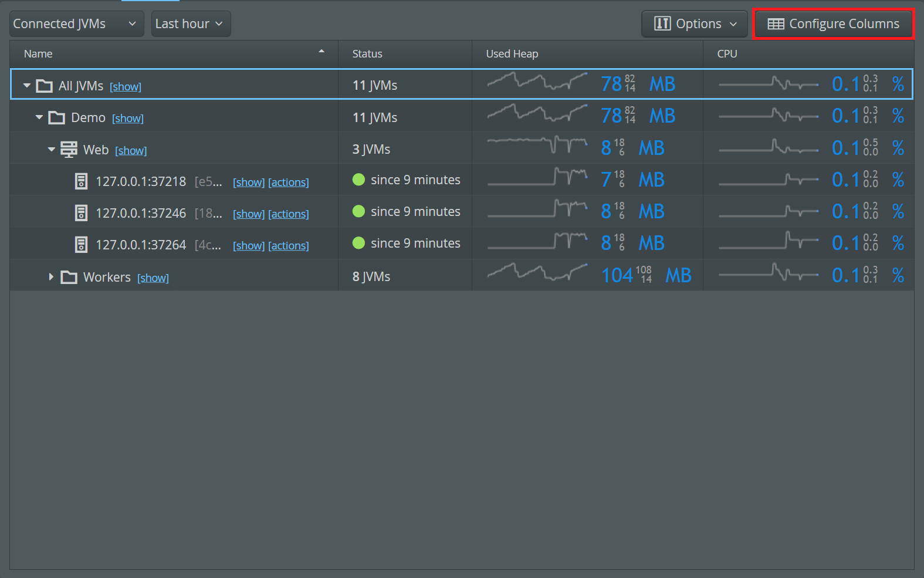The image size is (924, 578).
Task: Click the server icon for 127.0.0.1:37218
Action: tap(82, 181)
